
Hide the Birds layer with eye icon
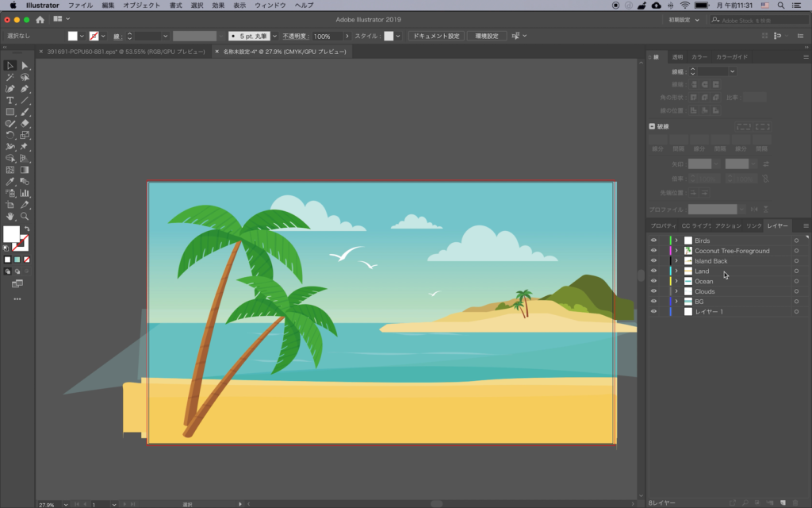(653, 241)
